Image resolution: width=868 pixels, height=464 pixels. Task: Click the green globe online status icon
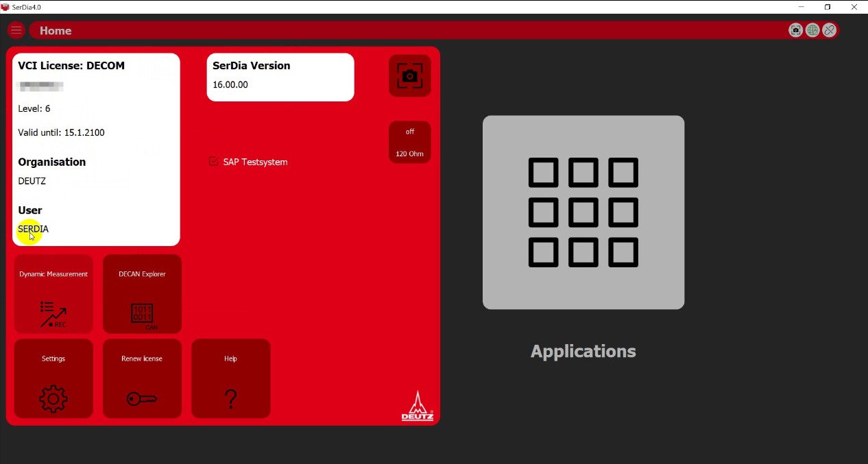pos(812,30)
